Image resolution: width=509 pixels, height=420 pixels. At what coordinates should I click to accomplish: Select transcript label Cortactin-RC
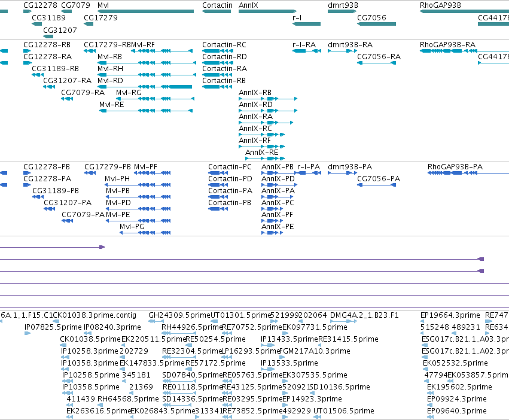pyautogui.click(x=224, y=44)
